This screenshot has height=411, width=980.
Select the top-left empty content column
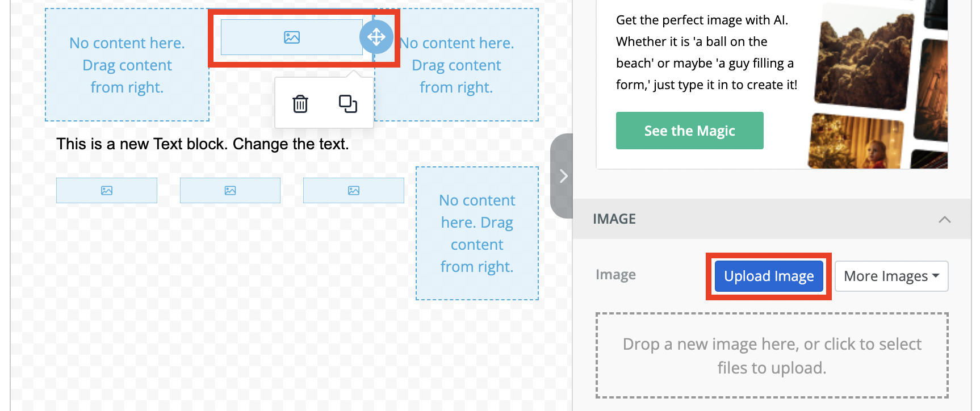click(127, 65)
